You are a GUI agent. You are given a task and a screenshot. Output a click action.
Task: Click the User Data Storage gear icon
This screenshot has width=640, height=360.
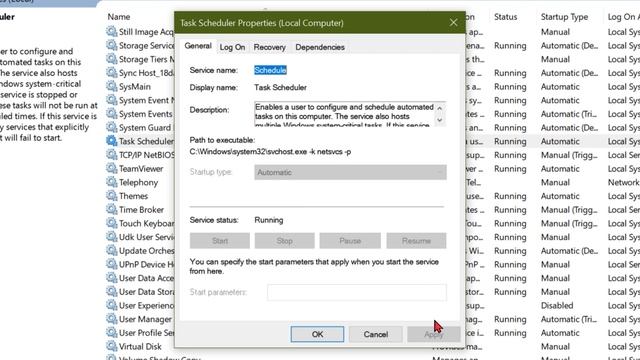[x=111, y=291]
